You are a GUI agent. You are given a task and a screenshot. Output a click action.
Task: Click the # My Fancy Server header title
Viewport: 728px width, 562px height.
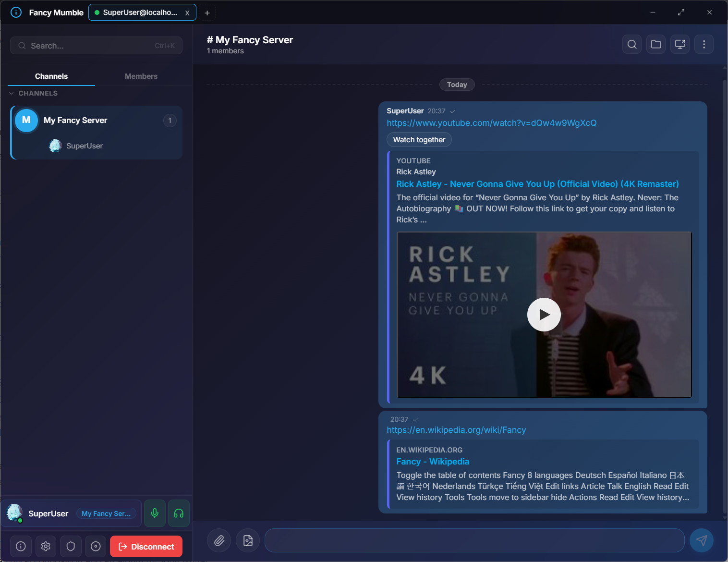[250, 40]
